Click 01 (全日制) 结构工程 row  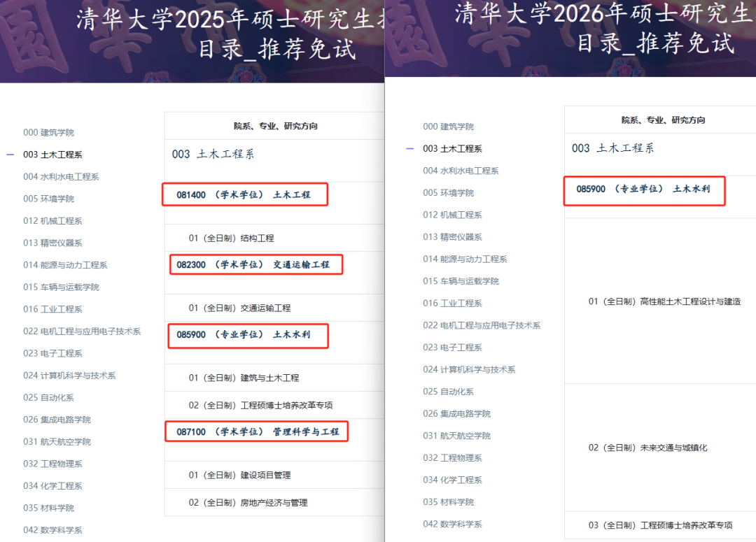coord(274,238)
